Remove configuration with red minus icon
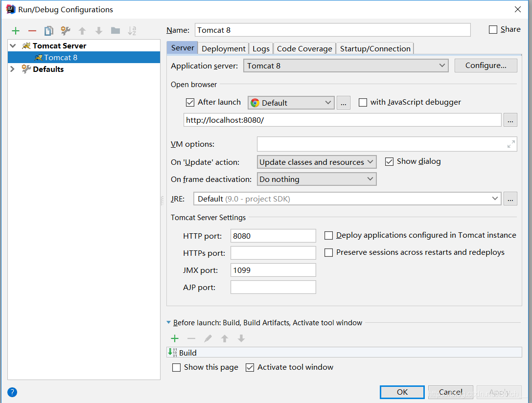532x403 pixels. coord(32,31)
